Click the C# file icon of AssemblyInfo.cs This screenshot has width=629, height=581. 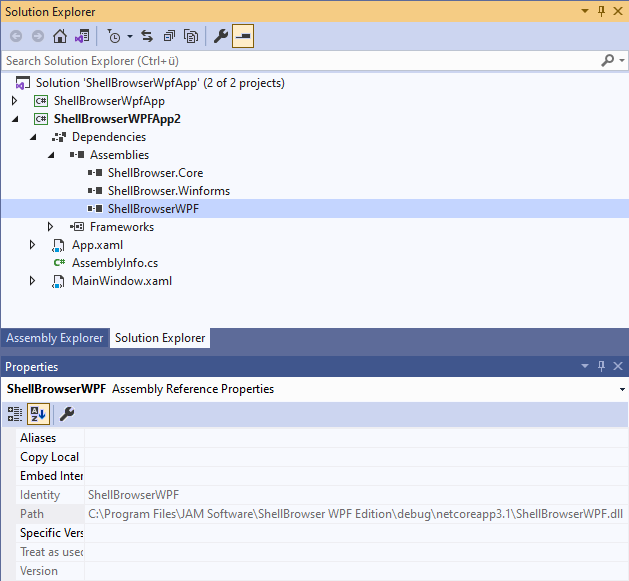[x=59, y=262]
